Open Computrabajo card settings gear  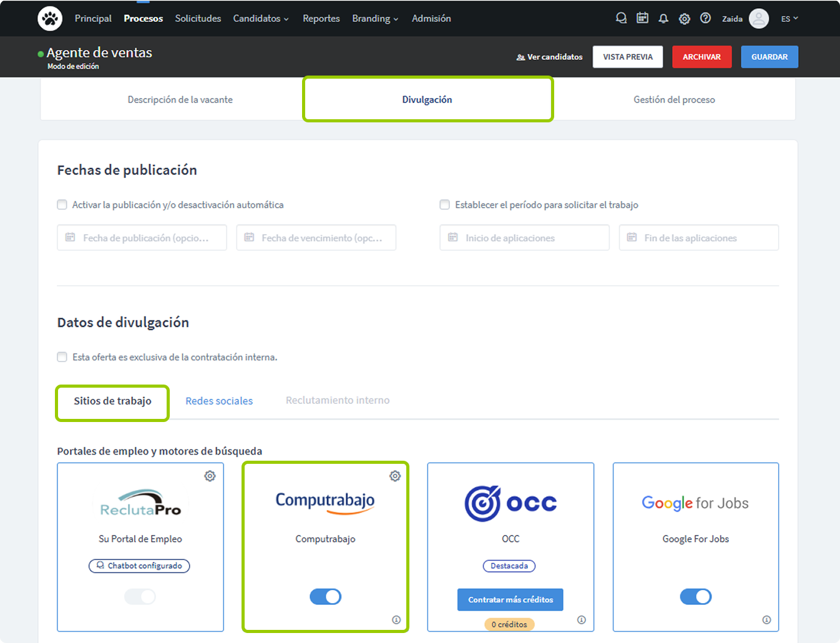click(395, 476)
